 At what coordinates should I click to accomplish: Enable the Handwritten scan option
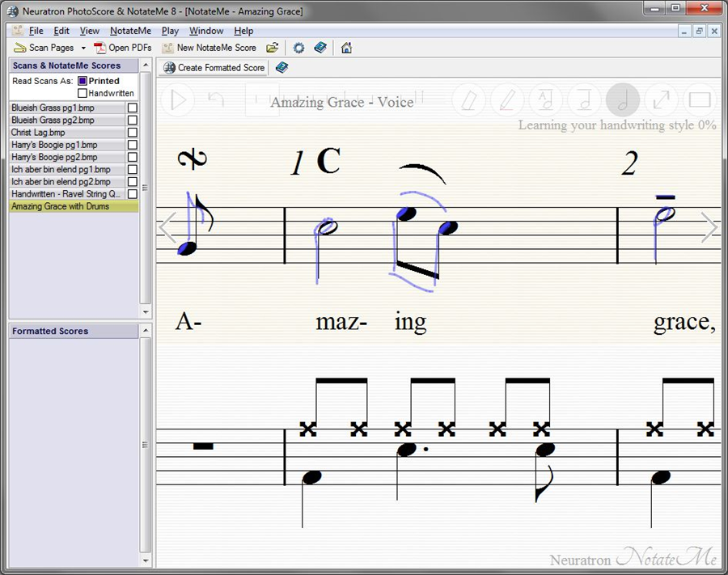point(83,93)
